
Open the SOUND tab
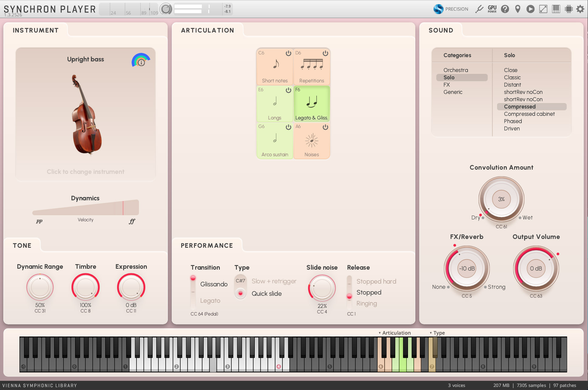pyautogui.click(x=441, y=30)
